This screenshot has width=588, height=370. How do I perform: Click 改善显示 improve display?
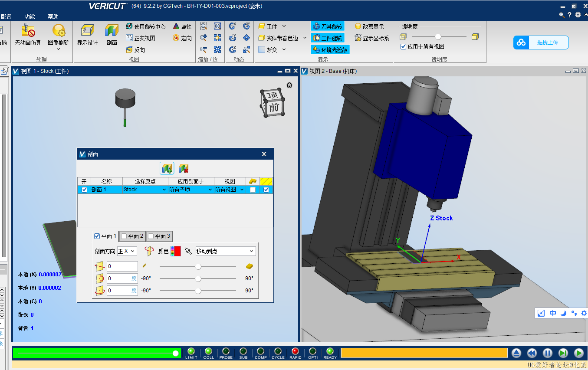pyautogui.click(x=369, y=26)
